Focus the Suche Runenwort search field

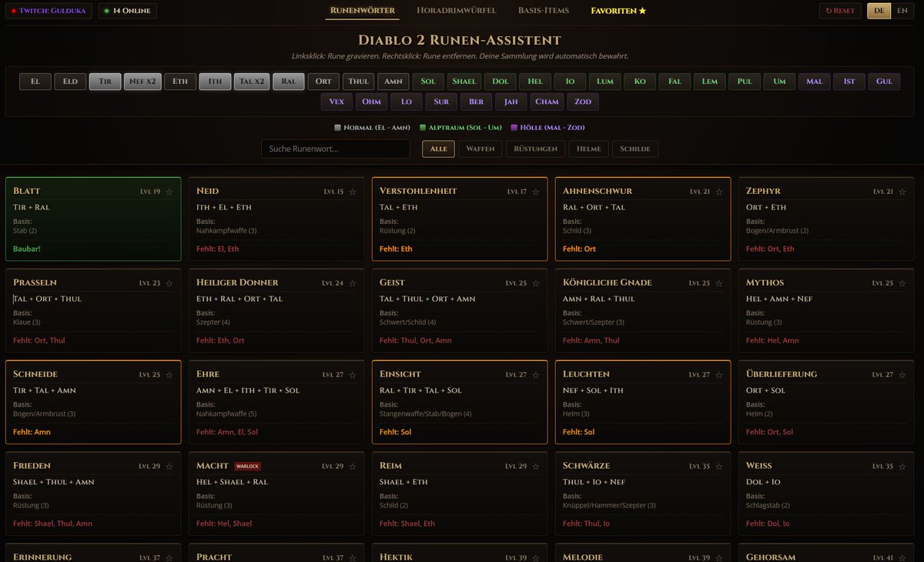[336, 149]
